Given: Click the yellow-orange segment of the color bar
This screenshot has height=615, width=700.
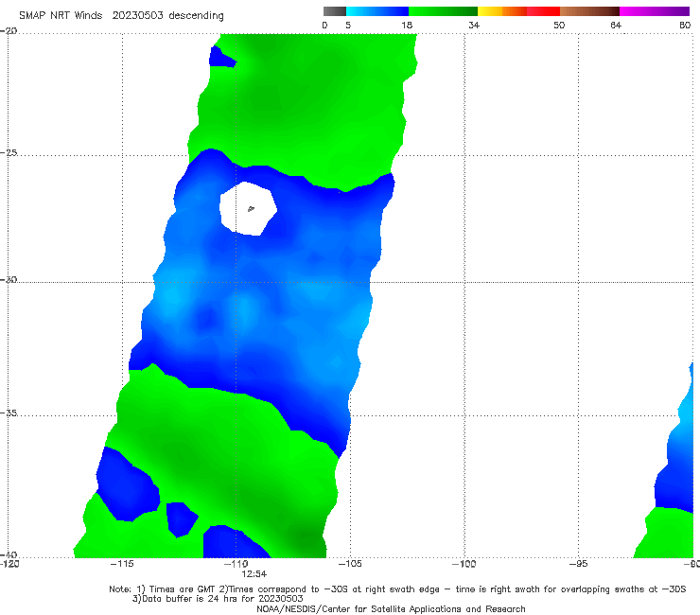Looking at the screenshot, I should pos(502,11).
